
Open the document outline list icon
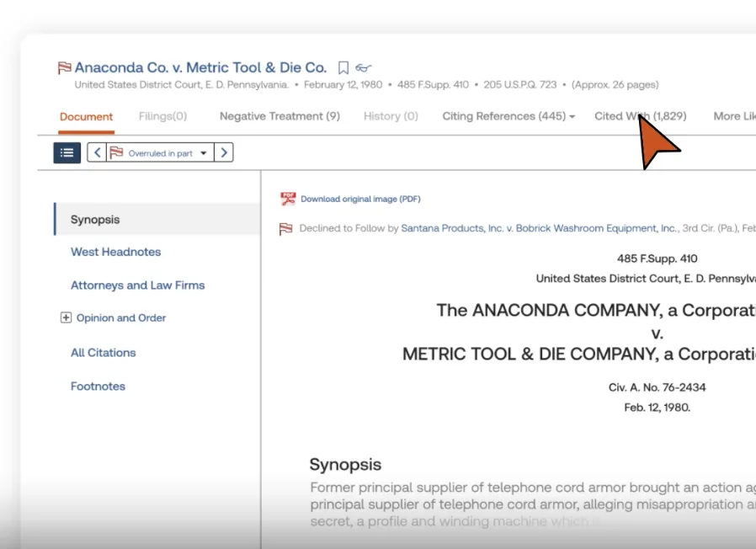click(x=67, y=152)
